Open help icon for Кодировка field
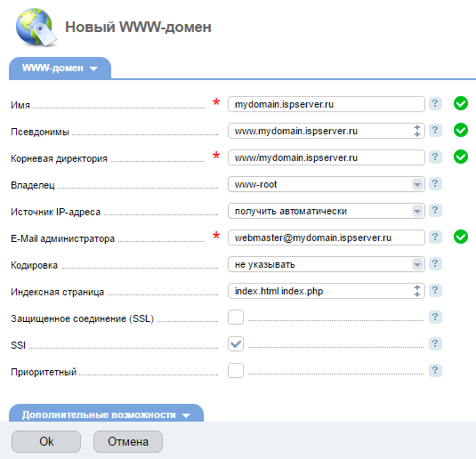476x459 pixels. (x=435, y=264)
